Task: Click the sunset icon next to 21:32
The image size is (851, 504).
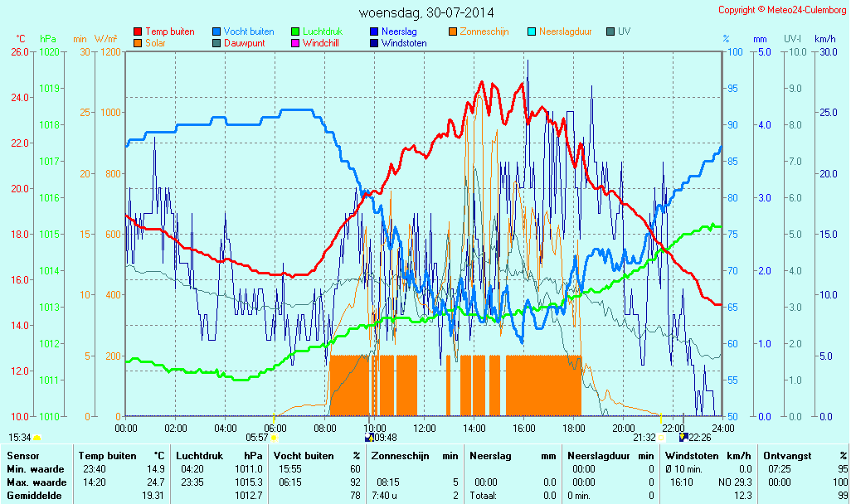Action: tap(661, 438)
